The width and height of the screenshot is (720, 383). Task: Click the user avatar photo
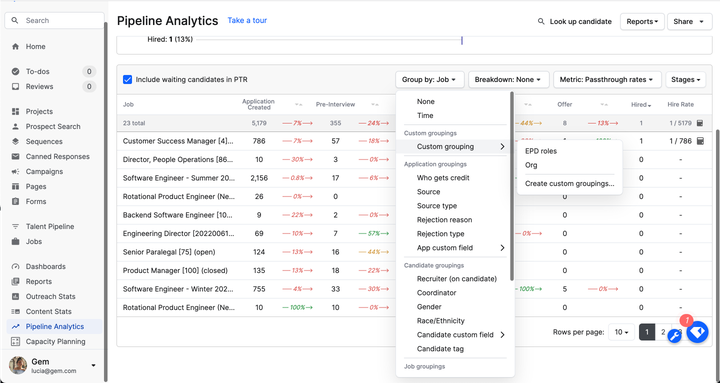(x=18, y=365)
